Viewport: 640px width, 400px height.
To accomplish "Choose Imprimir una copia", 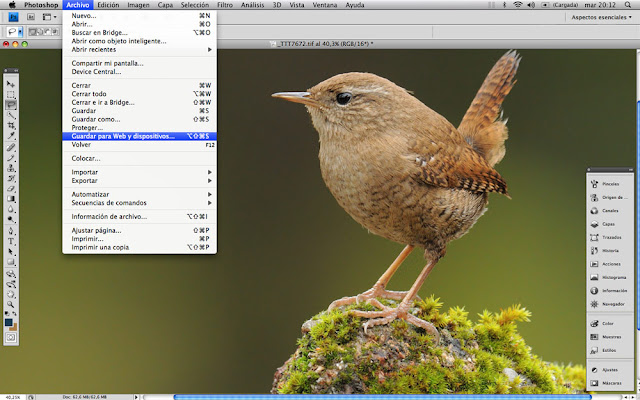I will (139, 247).
